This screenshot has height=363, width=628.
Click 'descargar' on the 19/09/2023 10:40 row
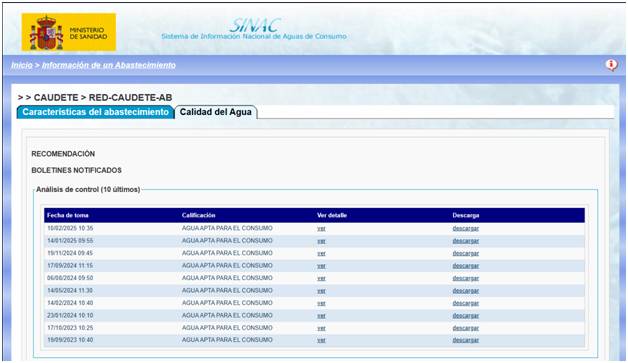[466, 340]
